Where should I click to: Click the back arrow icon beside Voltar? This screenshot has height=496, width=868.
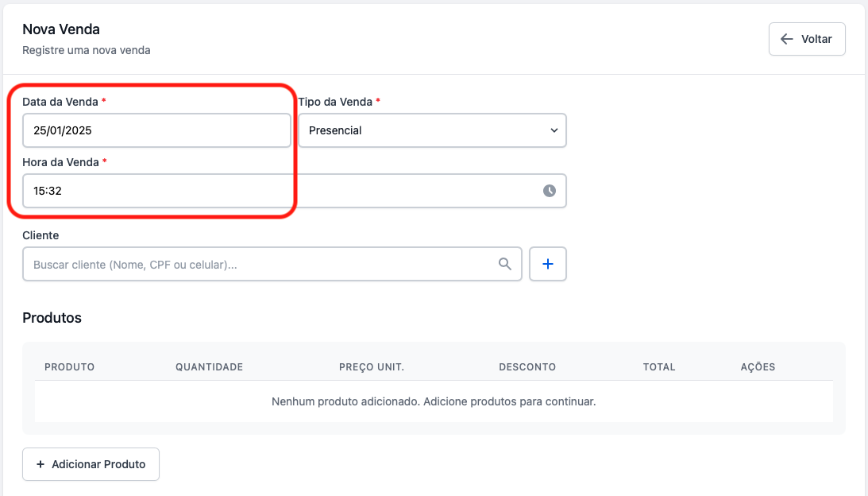(x=787, y=39)
